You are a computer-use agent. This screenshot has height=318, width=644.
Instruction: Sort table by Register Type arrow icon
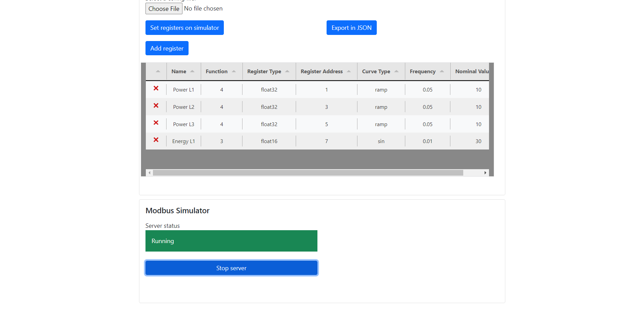coord(288,71)
